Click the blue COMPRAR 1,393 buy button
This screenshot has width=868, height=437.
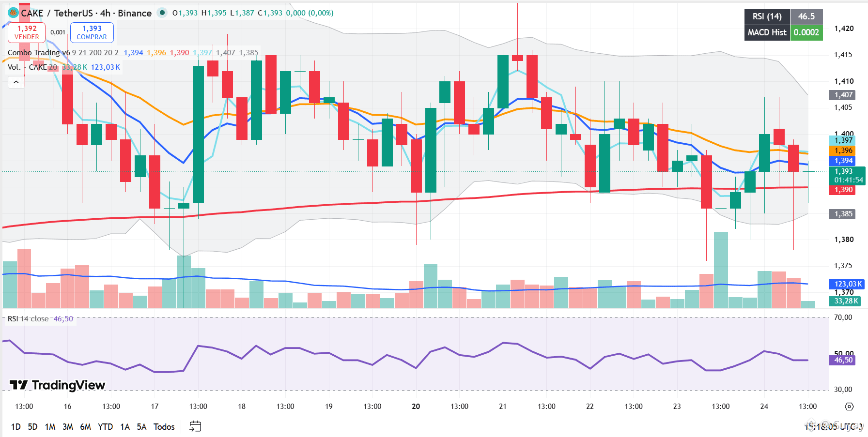point(92,32)
